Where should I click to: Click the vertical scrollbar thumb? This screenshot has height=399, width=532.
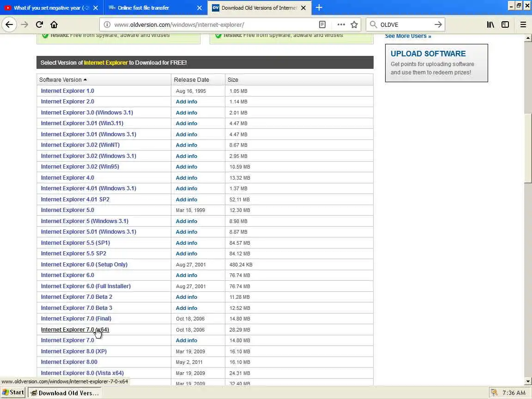(528, 148)
